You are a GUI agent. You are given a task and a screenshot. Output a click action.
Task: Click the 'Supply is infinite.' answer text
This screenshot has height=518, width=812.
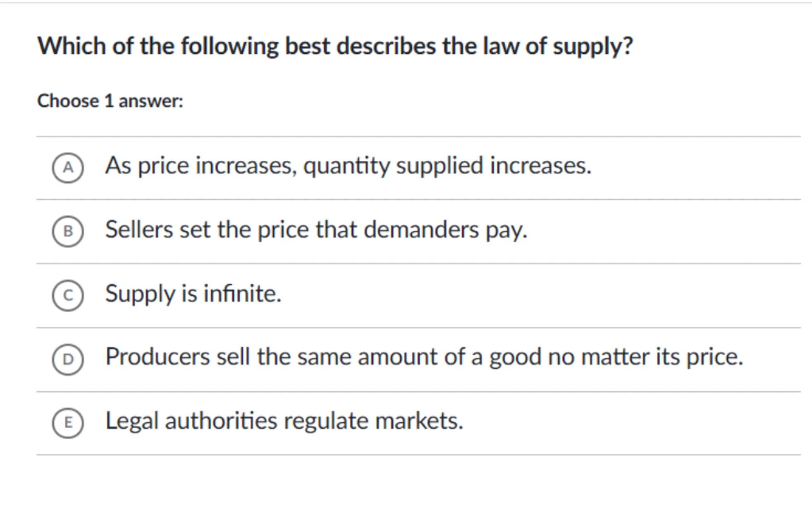coord(193,294)
